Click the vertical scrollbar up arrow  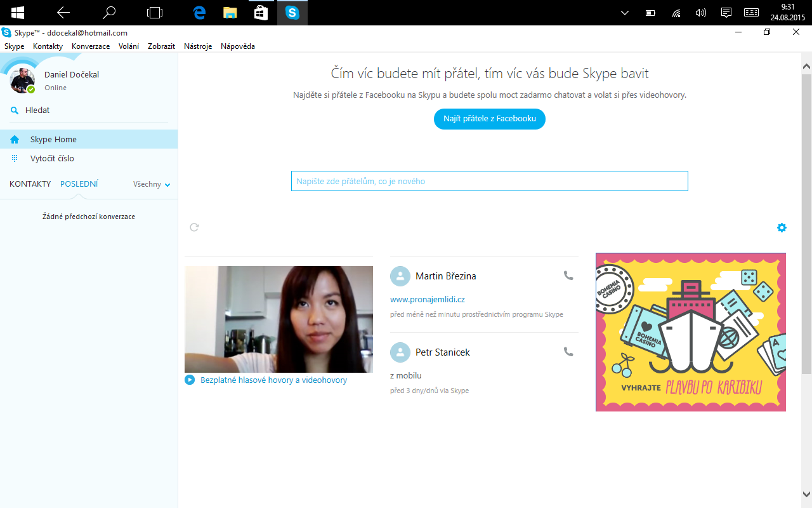pos(806,66)
